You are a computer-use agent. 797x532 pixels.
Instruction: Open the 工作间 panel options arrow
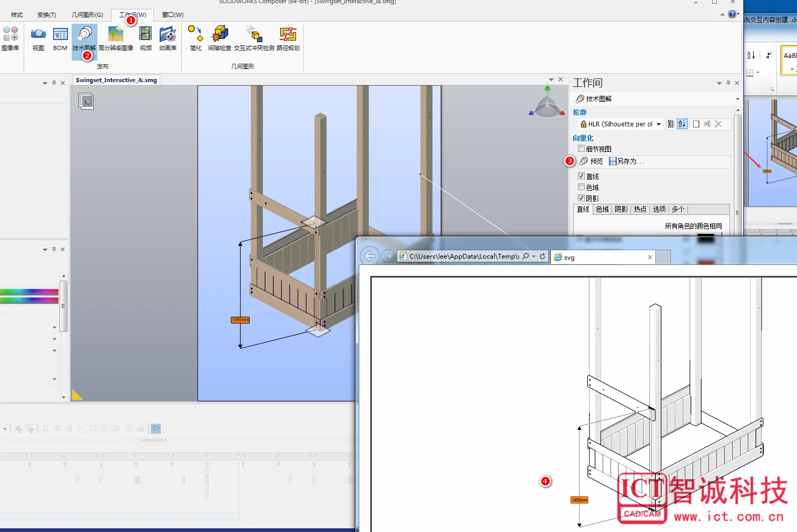tap(719, 83)
